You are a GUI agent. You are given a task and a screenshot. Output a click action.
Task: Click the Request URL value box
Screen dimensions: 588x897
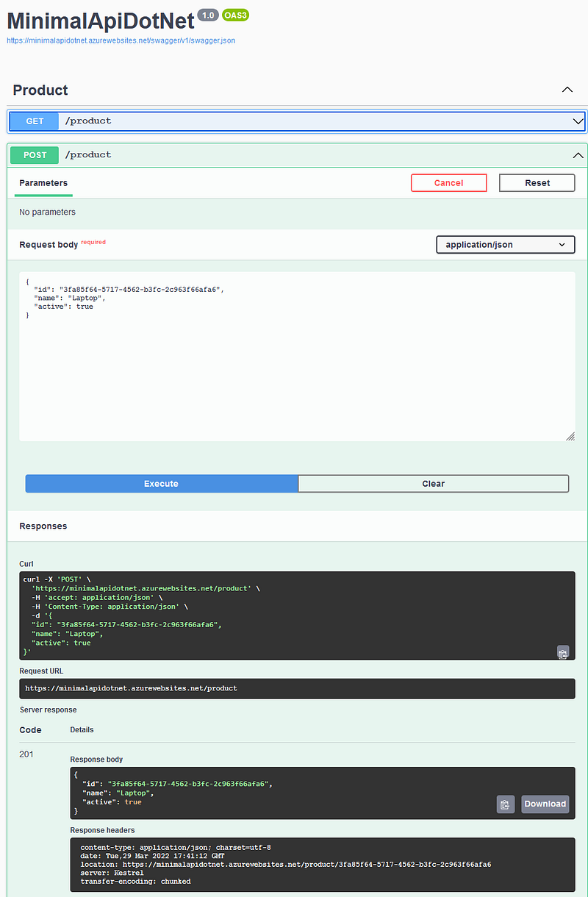click(x=297, y=689)
